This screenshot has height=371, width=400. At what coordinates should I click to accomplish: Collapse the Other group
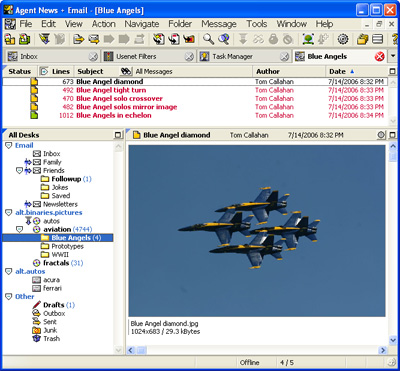pyautogui.click(x=9, y=297)
